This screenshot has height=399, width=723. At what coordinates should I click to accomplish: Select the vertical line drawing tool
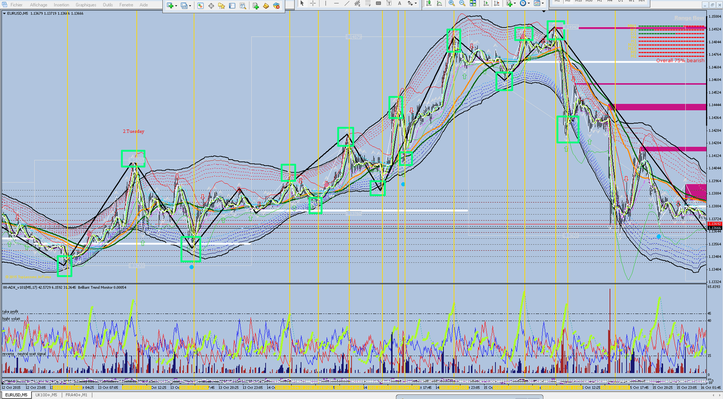326,3
